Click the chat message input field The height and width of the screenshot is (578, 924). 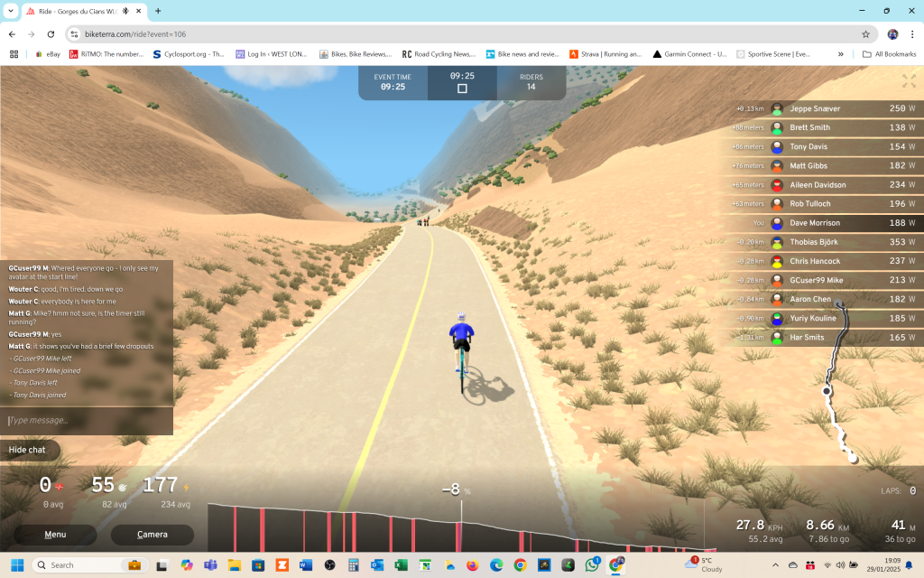[87, 421]
